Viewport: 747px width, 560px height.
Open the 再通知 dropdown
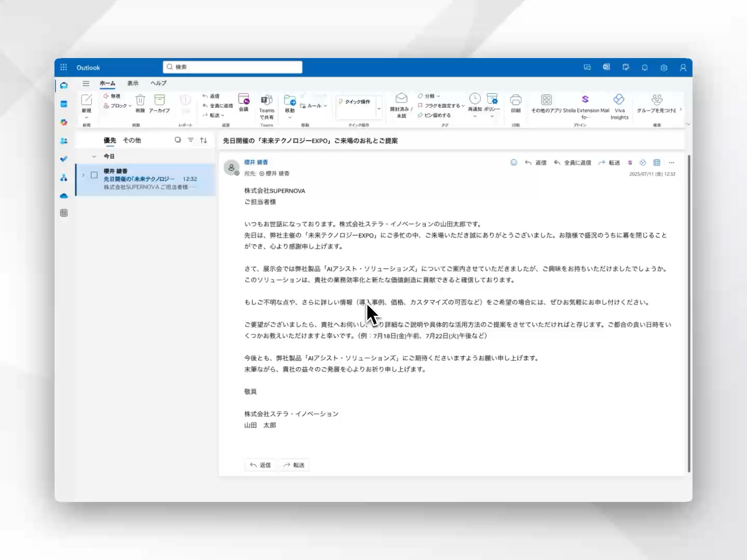coord(475,116)
